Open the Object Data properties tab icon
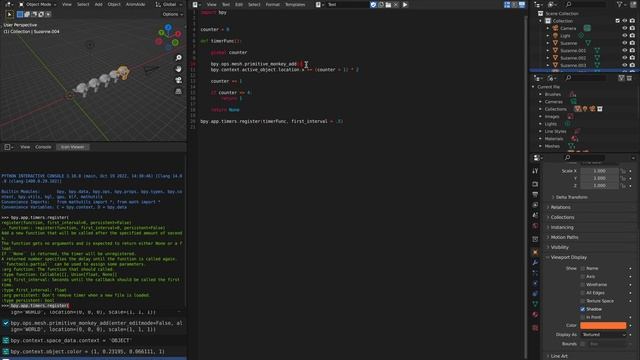Image resolution: width=640 pixels, height=360 pixels. [x=535, y=304]
